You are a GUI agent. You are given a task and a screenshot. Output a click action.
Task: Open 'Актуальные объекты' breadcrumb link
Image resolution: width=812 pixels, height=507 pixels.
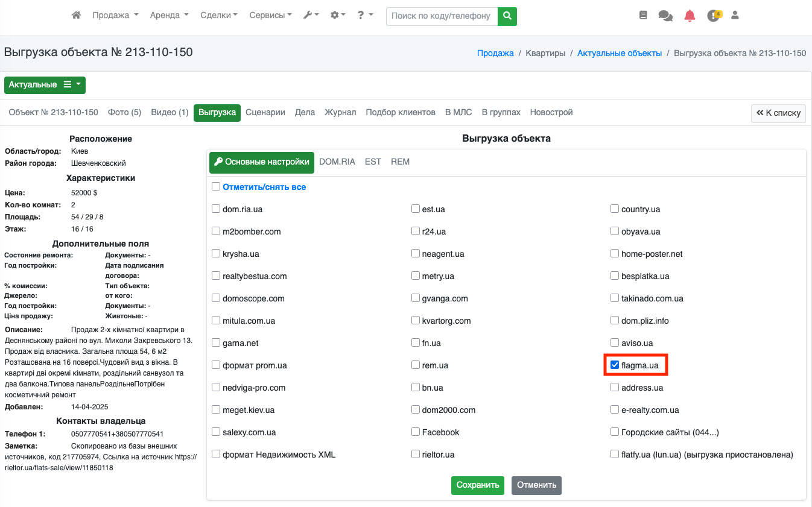pos(619,53)
